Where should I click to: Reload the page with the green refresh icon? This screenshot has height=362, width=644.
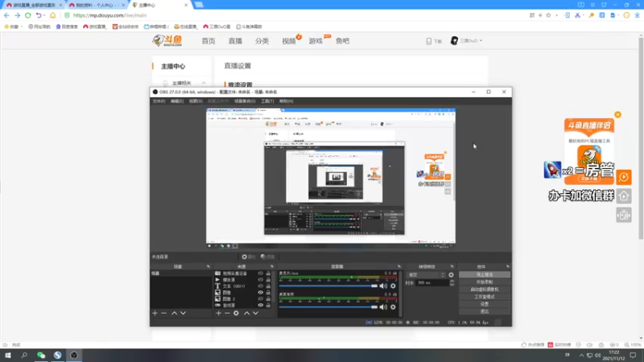(x=28, y=15)
